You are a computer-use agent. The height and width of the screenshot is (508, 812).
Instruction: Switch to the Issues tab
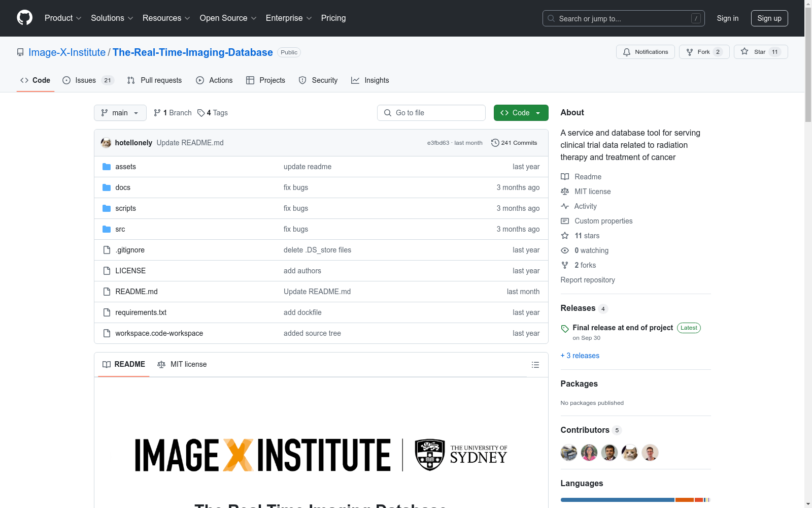pos(88,80)
